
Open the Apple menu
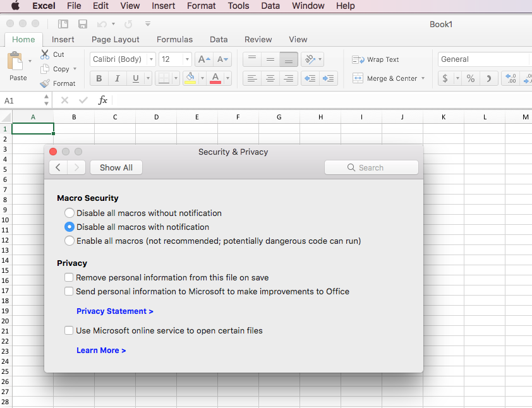click(16, 6)
